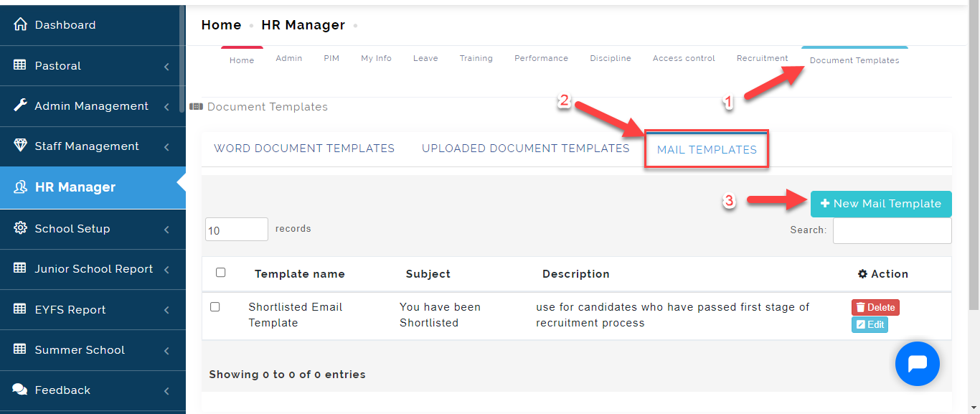Image resolution: width=980 pixels, height=414 pixels.
Task: Click the Feedback chat bubbles icon
Action: tap(20, 390)
